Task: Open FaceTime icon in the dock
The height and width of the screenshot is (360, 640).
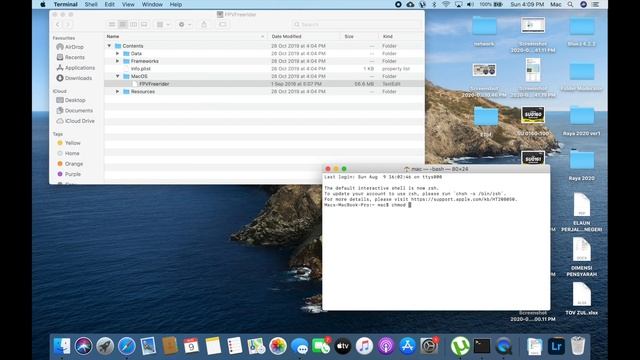Action: [x=321, y=346]
